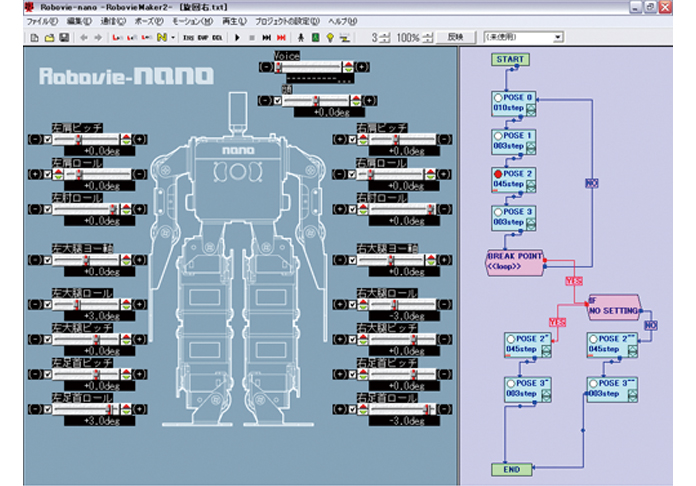The image size is (696, 486).
Task: Save the motion with floppy icon
Action: click(x=64, y=38)
